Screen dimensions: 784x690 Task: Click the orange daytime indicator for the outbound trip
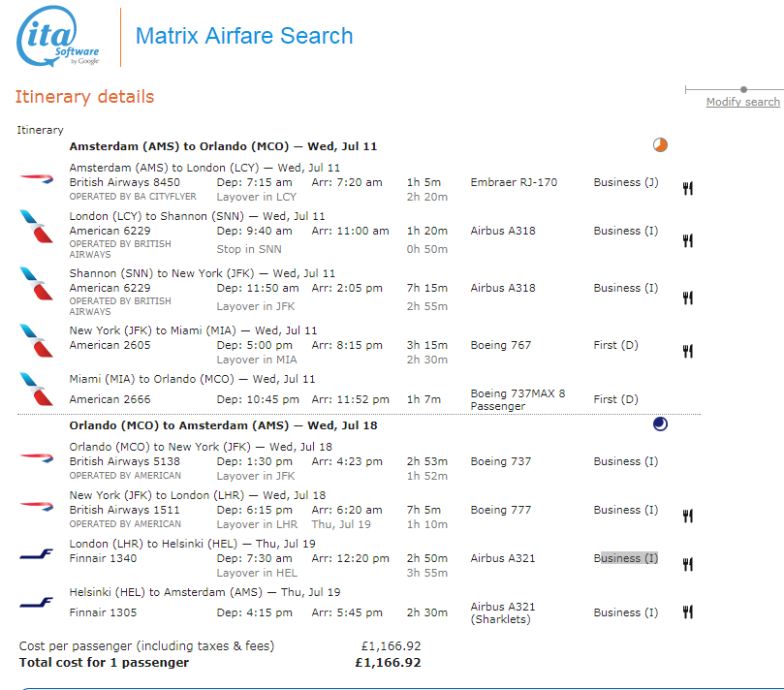pos(660,145)
